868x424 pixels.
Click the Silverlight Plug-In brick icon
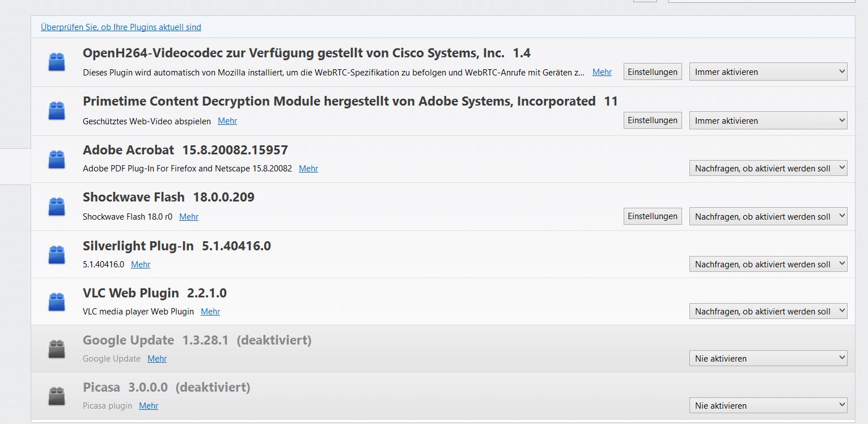[x=56, y=254]
